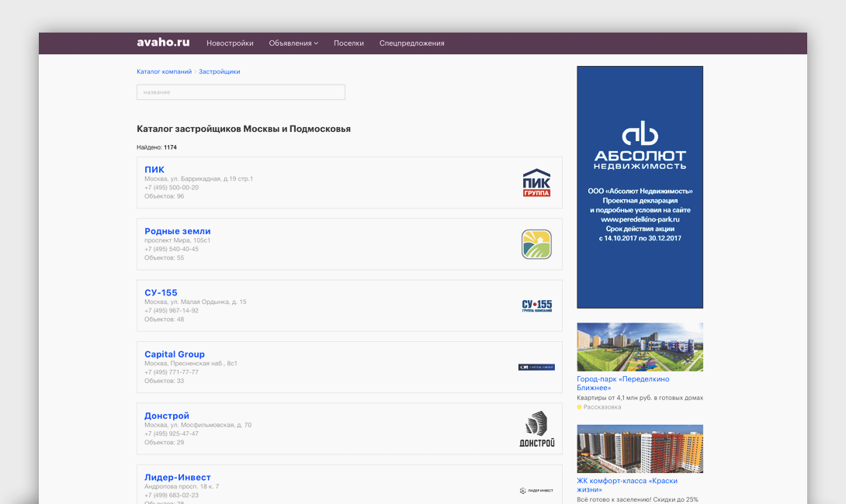Image resolution: width=846 pixels, height=504 pixels.
Task: Open the avaho.ru home logo
Action: coord(163,43)
